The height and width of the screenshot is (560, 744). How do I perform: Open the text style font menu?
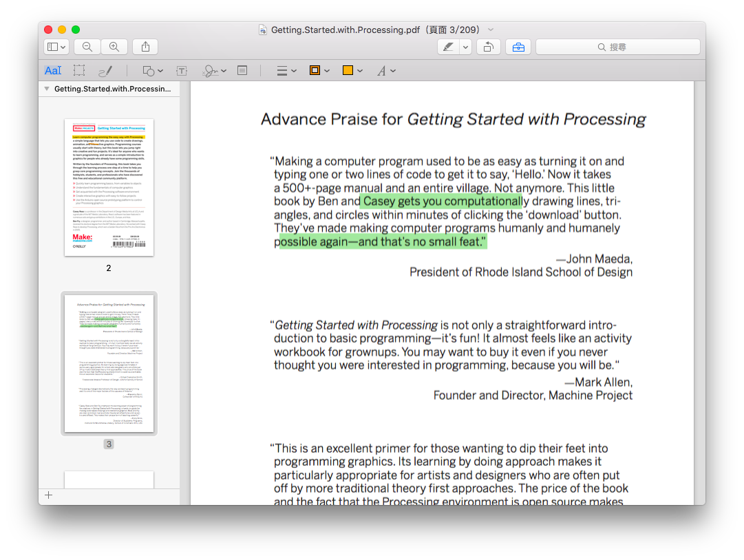[385, 71]
